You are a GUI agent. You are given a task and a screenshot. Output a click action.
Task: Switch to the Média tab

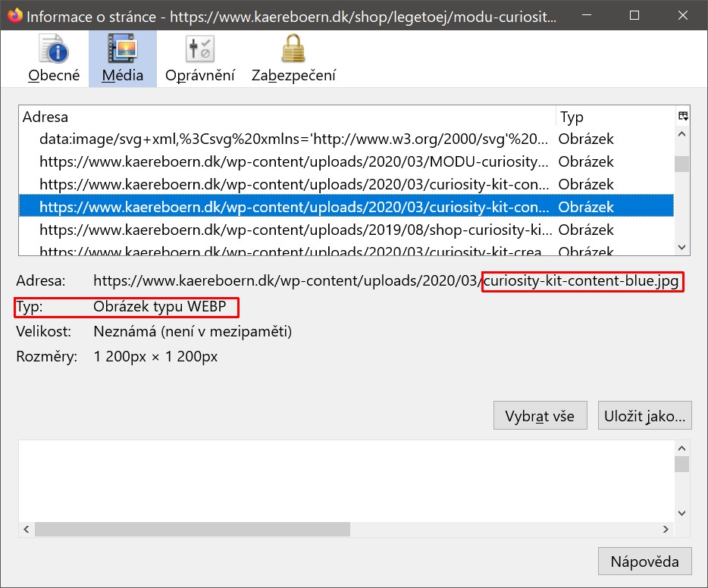click(122, 58)
